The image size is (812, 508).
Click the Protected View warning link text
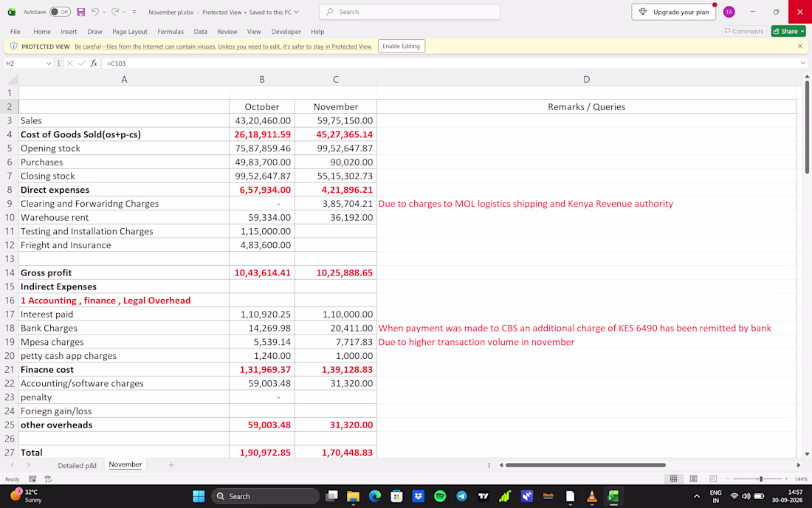tap(223, 47)
